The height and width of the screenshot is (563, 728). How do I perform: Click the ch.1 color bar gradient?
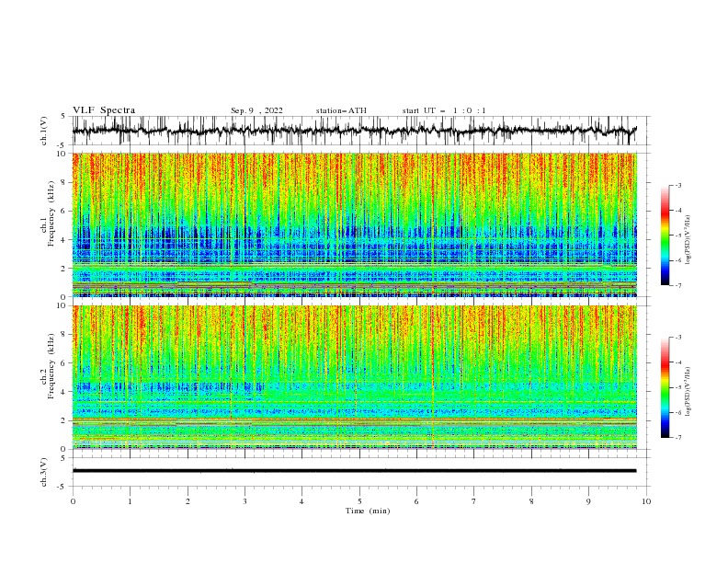[x=665, y=236]
